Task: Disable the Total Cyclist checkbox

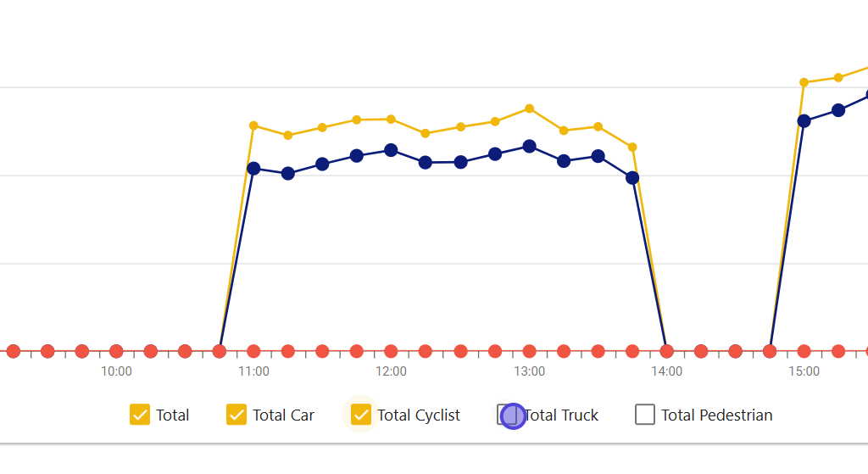Action: (362, 415)
